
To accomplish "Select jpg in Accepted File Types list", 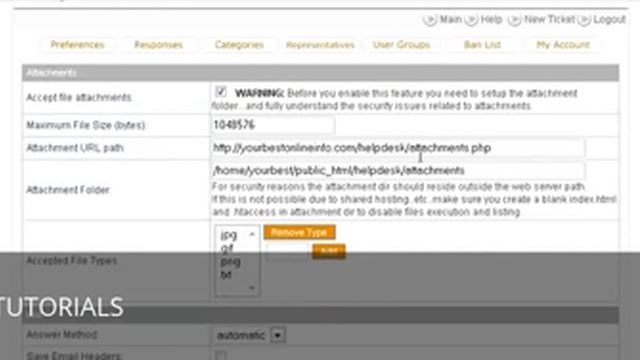I will [x=229, y=235].
